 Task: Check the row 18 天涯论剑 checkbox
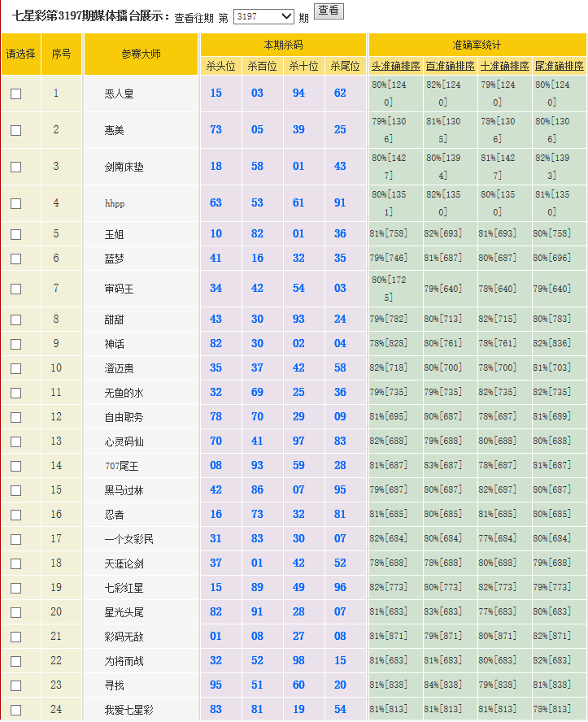coord(16,563)
